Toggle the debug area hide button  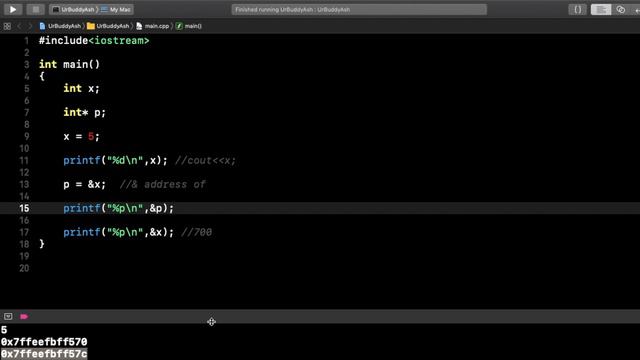coord(8,316)
